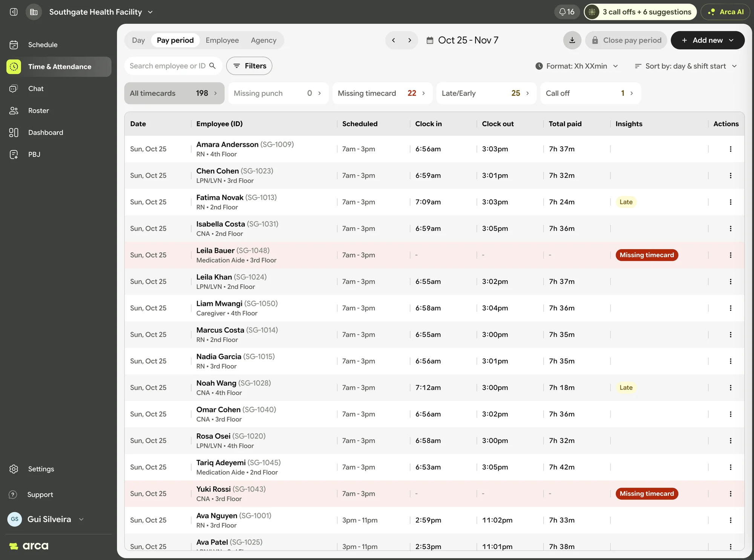
Task: Go to Schedule in sidebar
Action: tap(58, 45)
